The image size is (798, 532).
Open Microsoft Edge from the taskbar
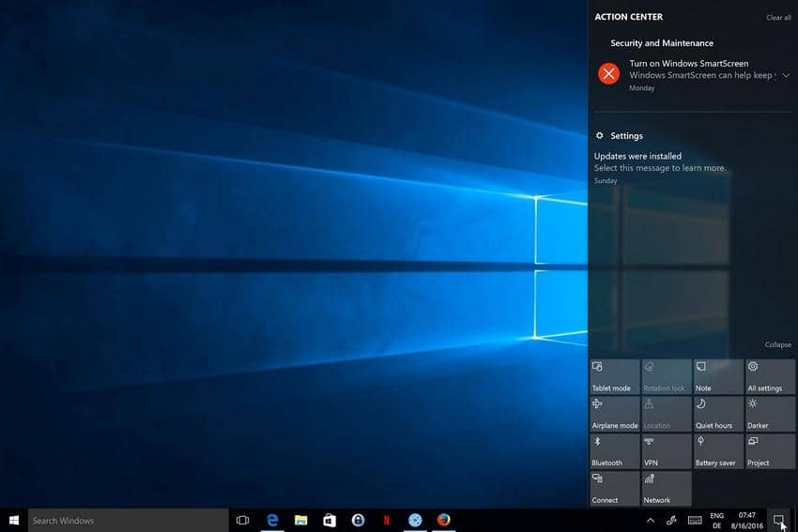(272, 520)
